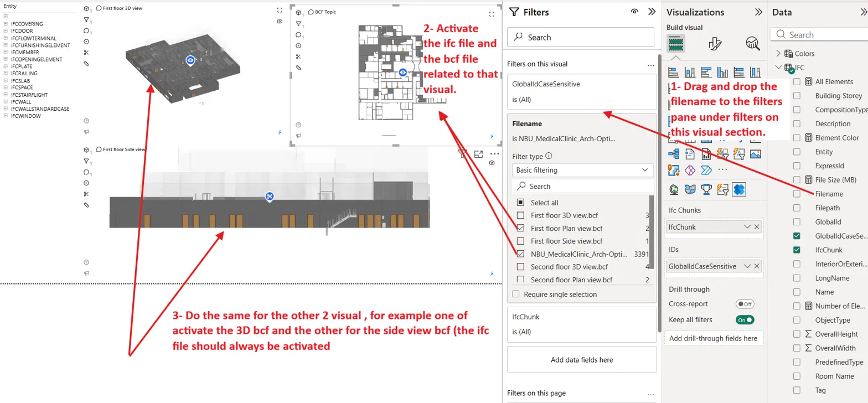Enter fullscreen for the BCF Topic visual
868x403 pixels.
pos(492,14)
